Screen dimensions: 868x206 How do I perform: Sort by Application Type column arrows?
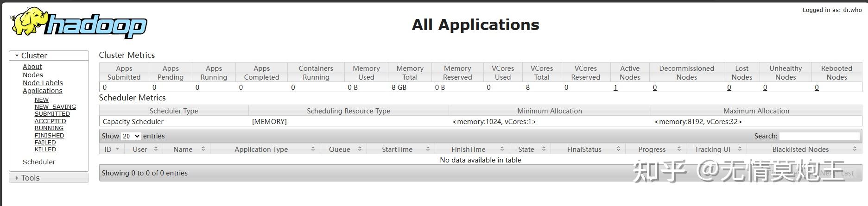point(313,149)
